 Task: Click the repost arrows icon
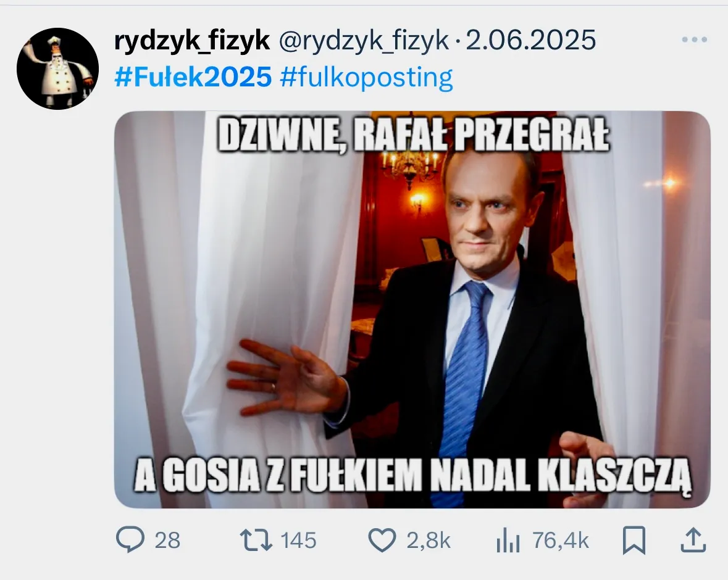pos(256,541)
